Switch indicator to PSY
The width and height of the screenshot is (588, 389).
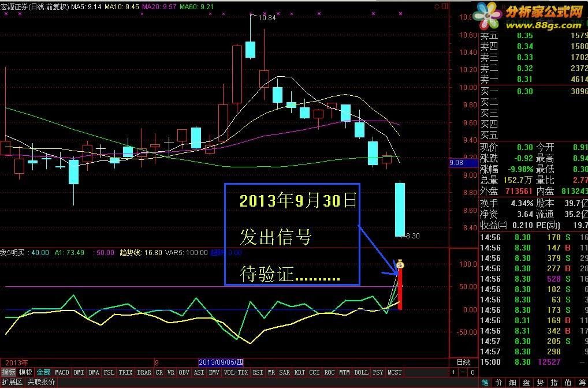[x=378, y=372]
